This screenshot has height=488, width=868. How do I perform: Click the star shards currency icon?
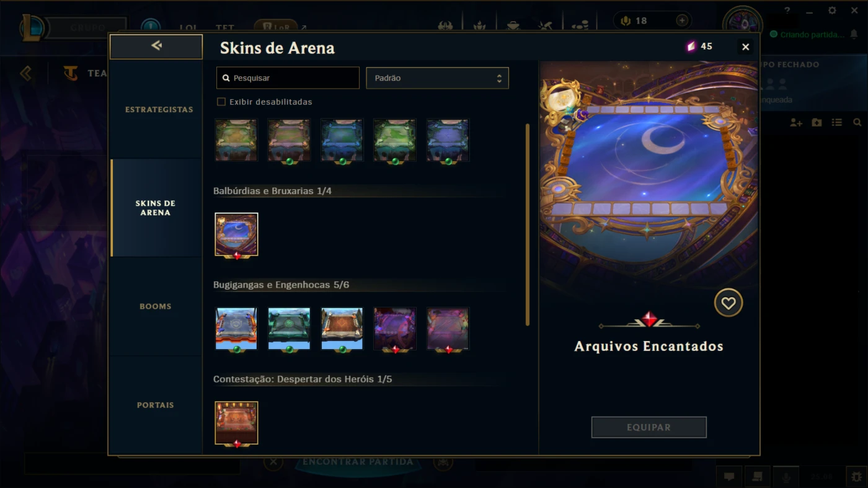click(x=691, y=47)
